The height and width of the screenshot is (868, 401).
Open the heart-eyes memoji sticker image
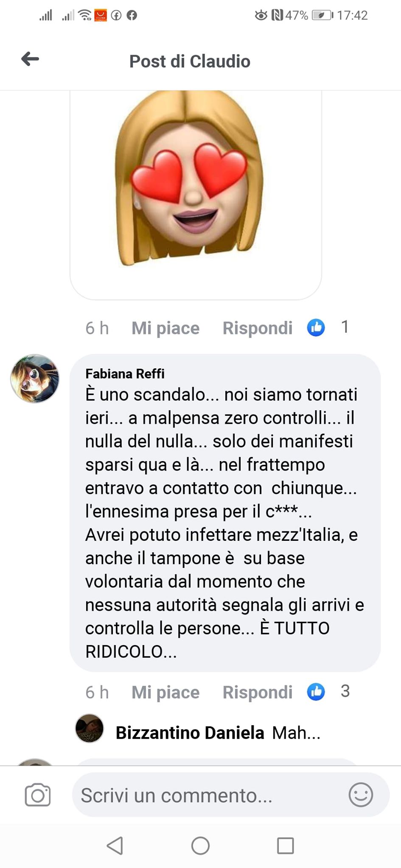tap(189, 178)
